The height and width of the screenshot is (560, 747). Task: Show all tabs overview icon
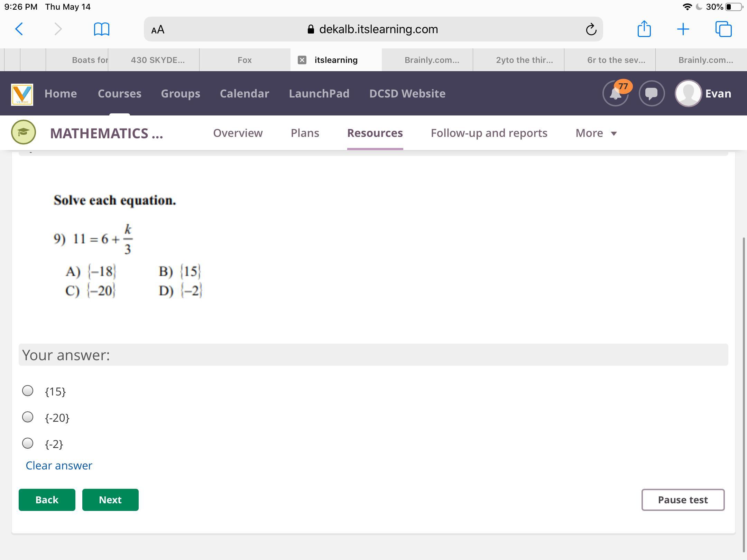pos(723,29)
